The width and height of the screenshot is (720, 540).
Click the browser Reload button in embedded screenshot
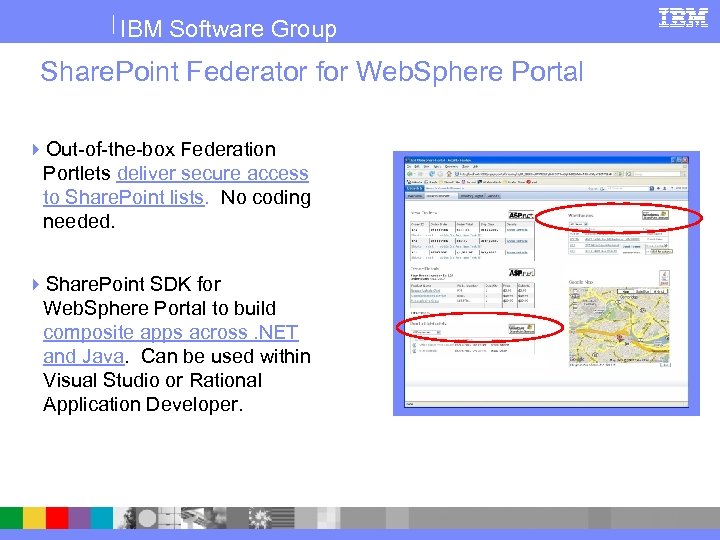(432, 174)
